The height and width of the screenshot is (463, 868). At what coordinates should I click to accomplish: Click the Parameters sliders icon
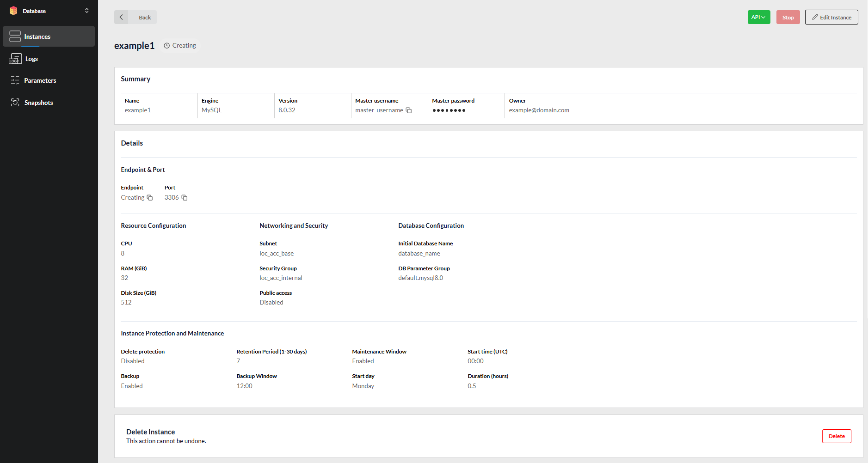click(15, 80)
